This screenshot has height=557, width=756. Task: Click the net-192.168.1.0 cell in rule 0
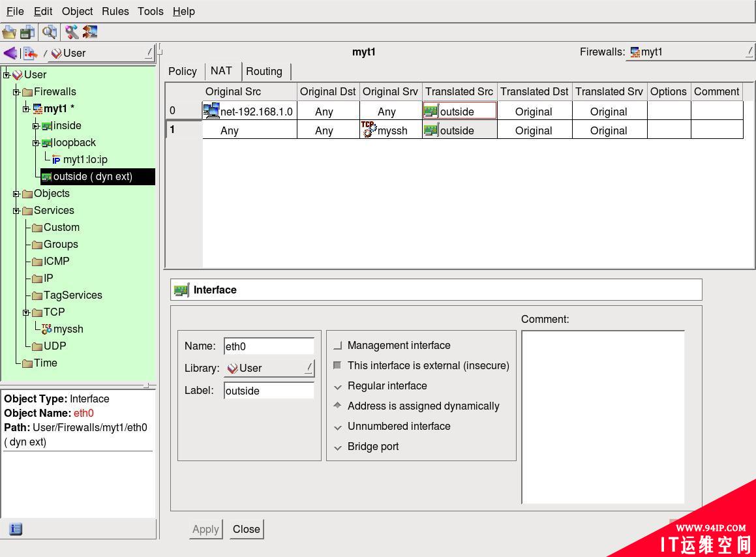click(249, 111)
